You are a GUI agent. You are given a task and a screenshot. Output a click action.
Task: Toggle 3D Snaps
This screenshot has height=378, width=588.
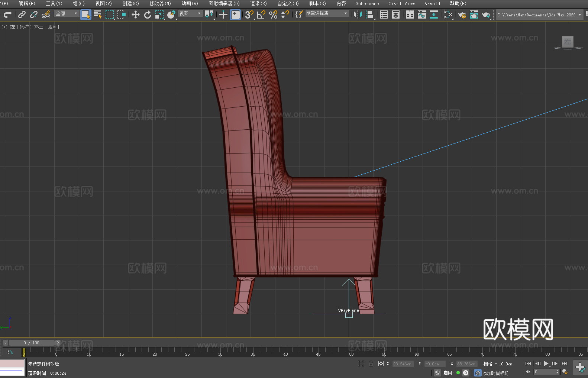pos(249,14)
